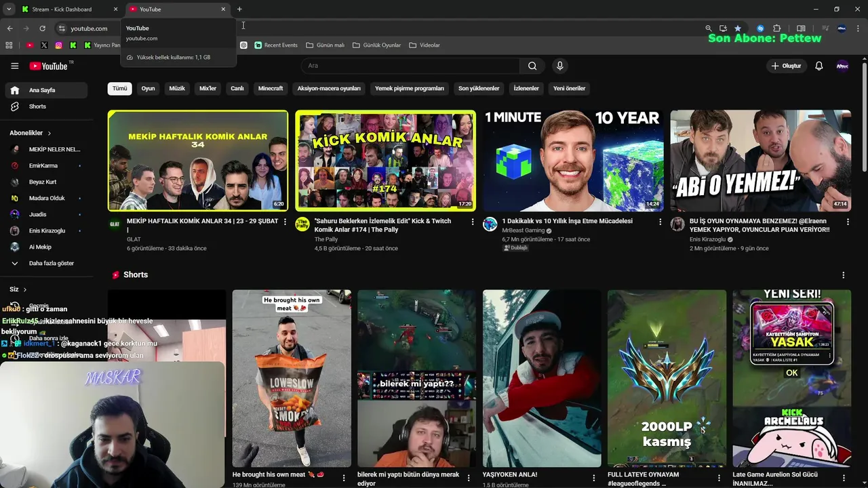Switch to the Stream - Kick Dashboard tab
This screenshot has height=488, width=868.
coord(70,9)
